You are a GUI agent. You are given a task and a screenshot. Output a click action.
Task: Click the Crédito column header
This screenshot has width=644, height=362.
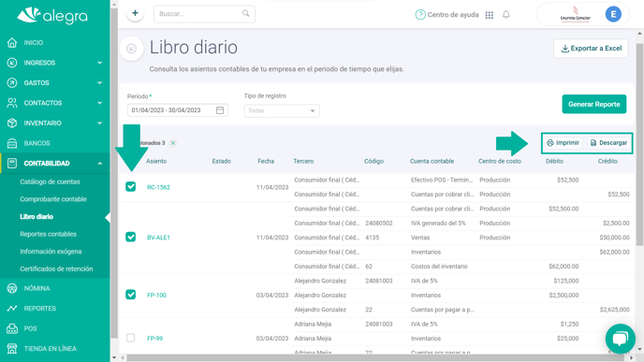point(607,161)
